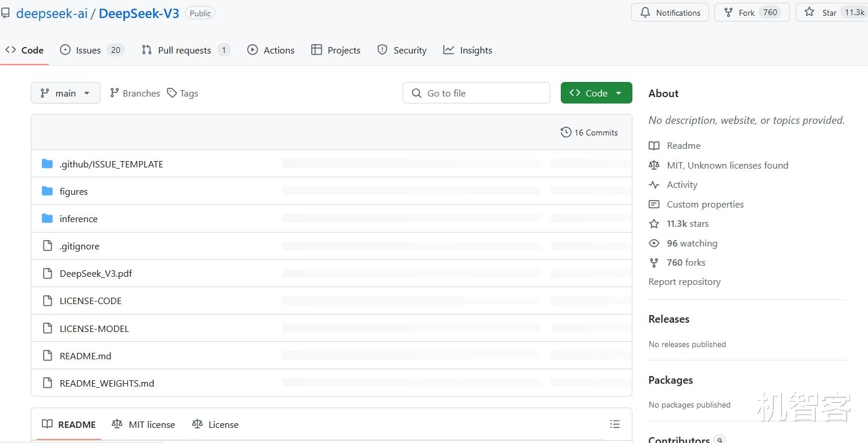This screenshot has width=868, height=443.
Task: Click Report repository link
Action: point(684,282)
